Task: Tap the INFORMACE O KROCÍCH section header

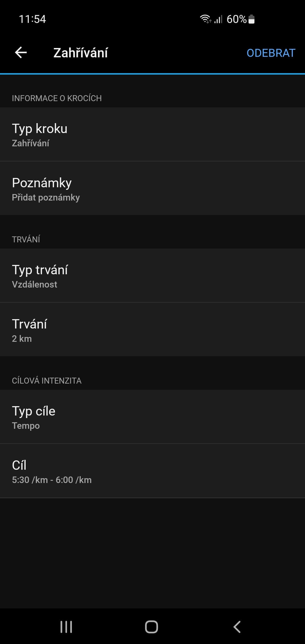Action: tap(57, 98)
